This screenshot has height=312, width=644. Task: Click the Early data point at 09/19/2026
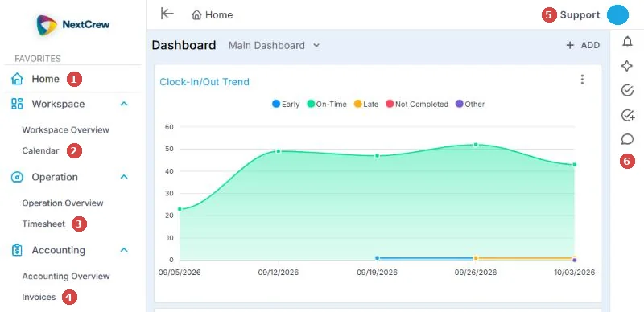coord(377,258)
